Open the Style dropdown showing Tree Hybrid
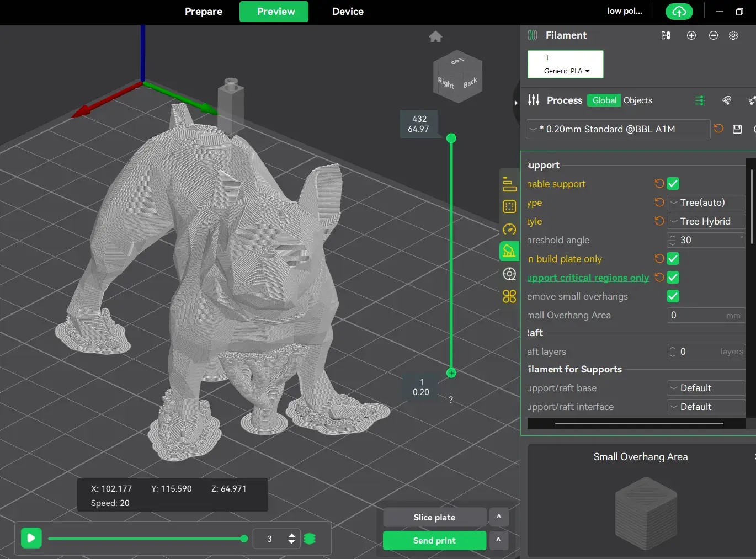756x559 pixels. point(706,221)
